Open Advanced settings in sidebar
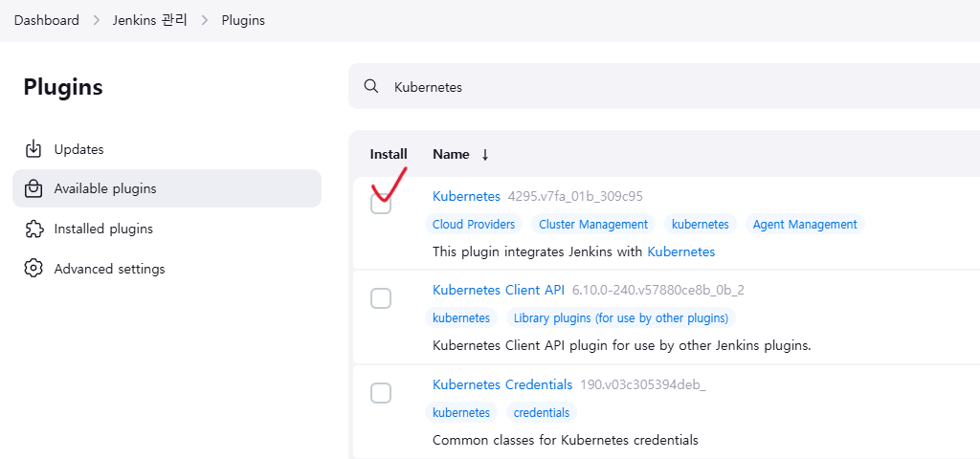 [167, 269]
